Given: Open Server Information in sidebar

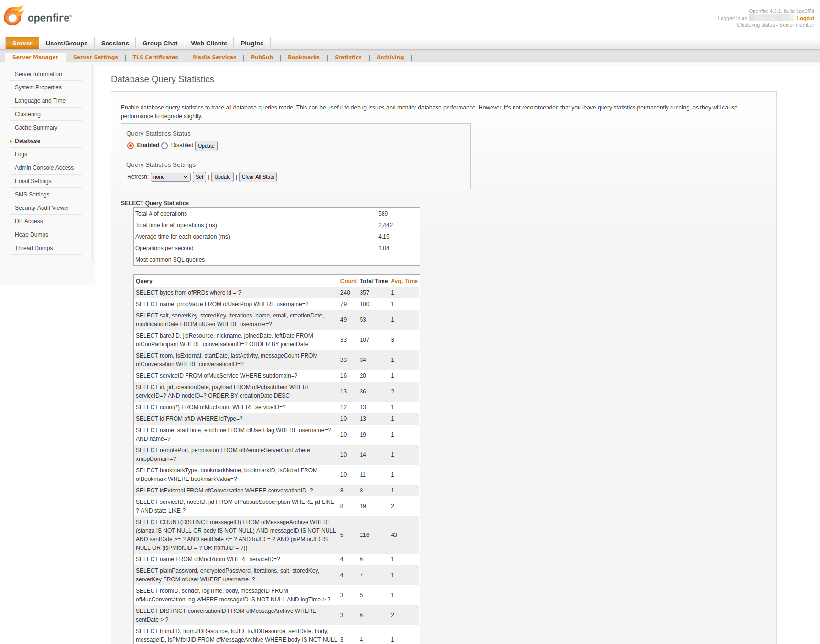Looking at the screenshot, I should tap(38, 74).
